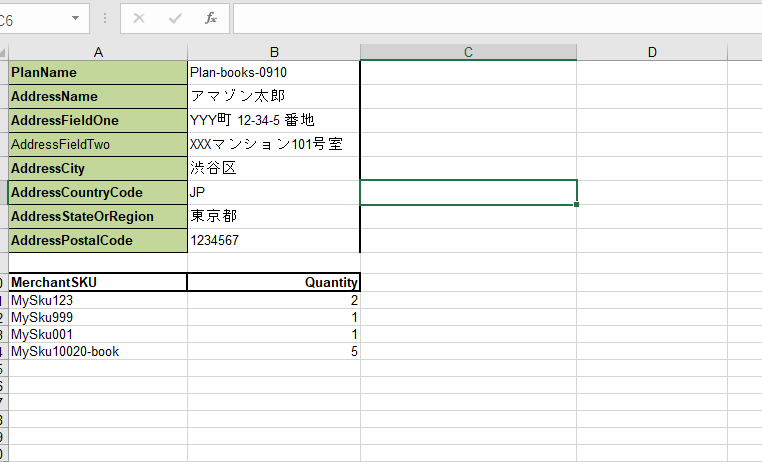Select column A header
The height and width of the screenshot is (462, 762).
pos(98,52)
